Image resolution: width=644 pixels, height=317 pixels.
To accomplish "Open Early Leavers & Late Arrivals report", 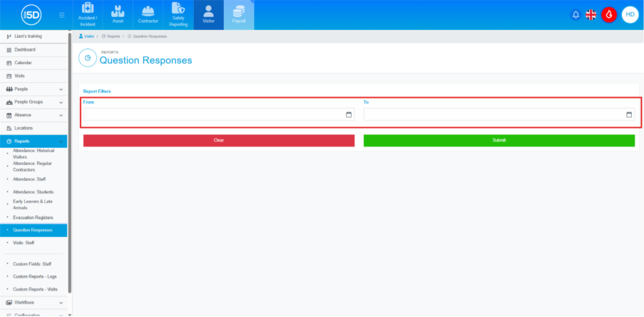I will click(x=33, y=205).
